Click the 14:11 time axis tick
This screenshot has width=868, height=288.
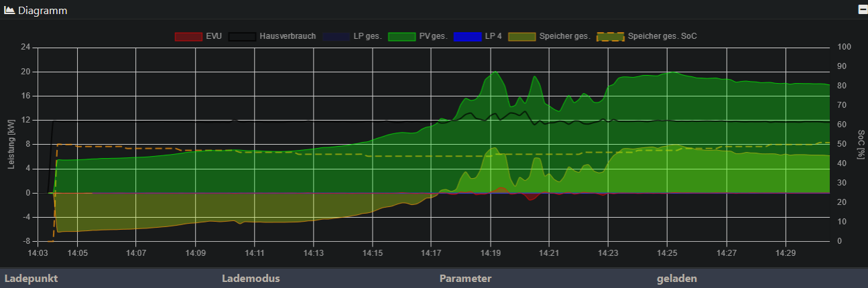(254, 254)
